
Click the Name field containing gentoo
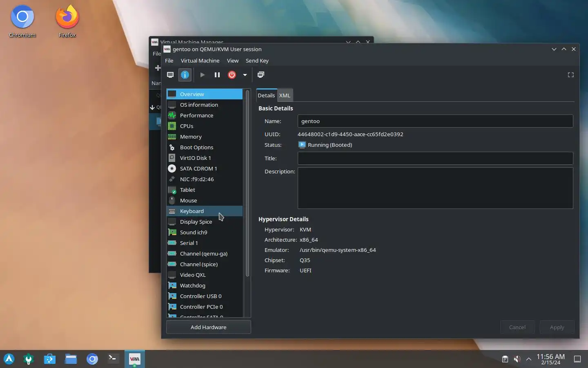tap(435, 121)
